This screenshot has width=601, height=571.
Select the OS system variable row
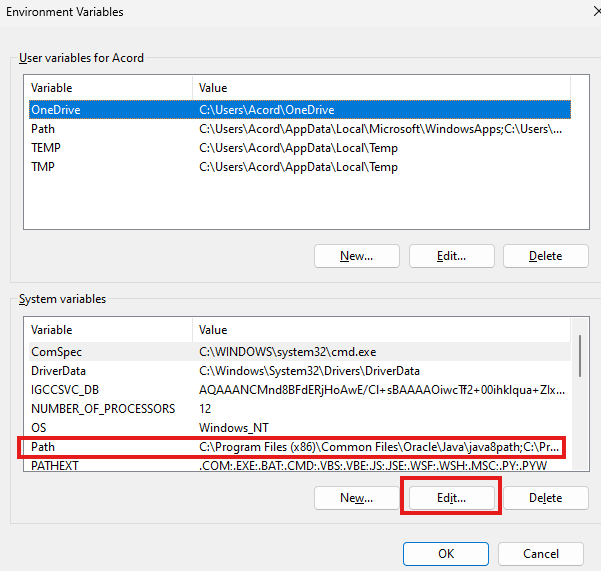pos(40,428)
